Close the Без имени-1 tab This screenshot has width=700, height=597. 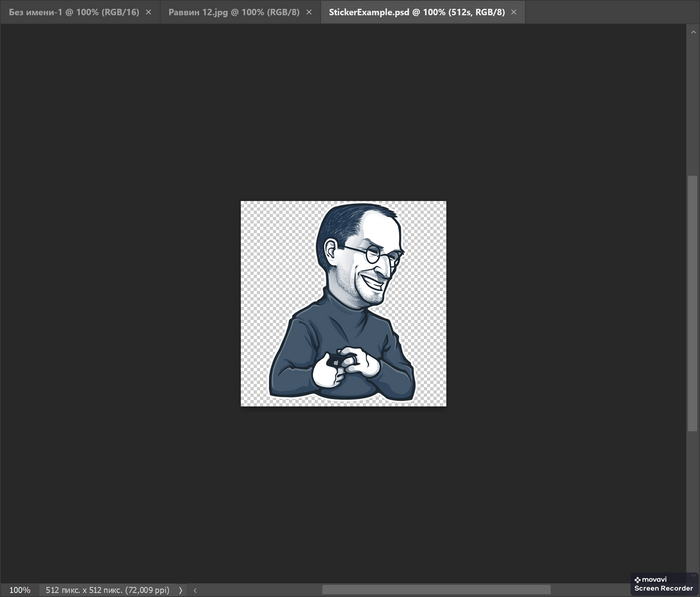(x=149, y=12)
